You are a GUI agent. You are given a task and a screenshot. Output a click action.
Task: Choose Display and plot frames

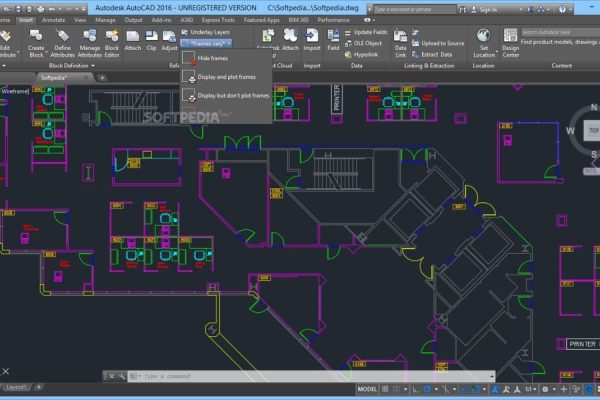[223, 77]
